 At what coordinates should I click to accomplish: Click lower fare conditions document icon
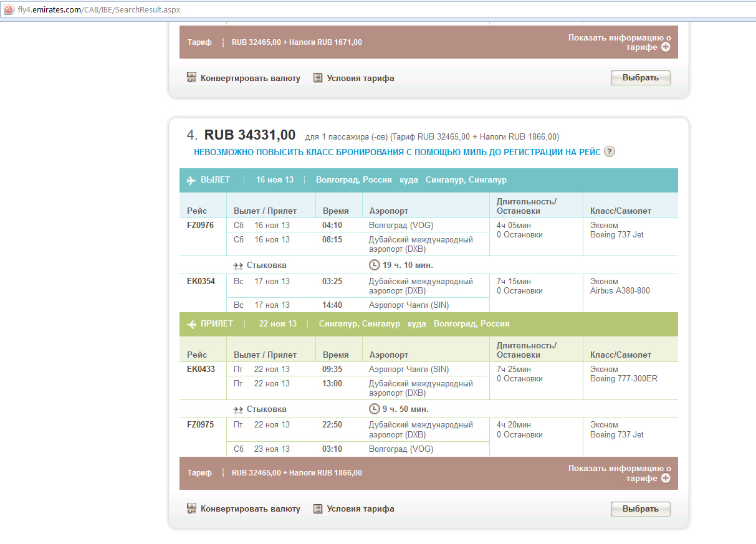pyautogui.click(x=318, y=508)
